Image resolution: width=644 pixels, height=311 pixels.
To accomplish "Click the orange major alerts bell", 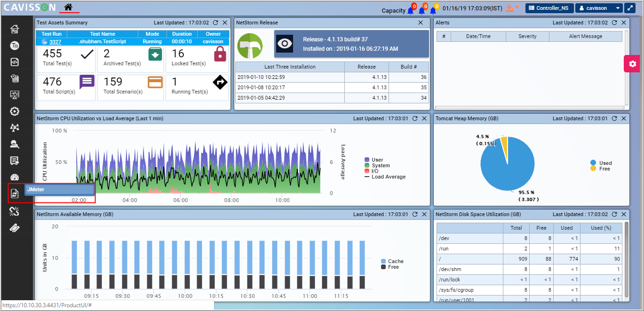I will 423,9.
